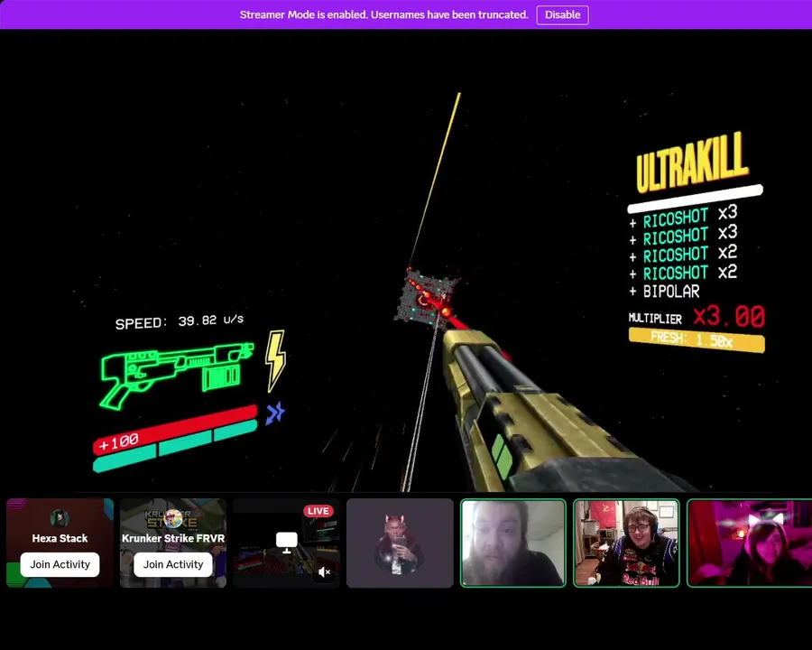Select the devil-horned avatar participant tile

click(x=400, y=543)
